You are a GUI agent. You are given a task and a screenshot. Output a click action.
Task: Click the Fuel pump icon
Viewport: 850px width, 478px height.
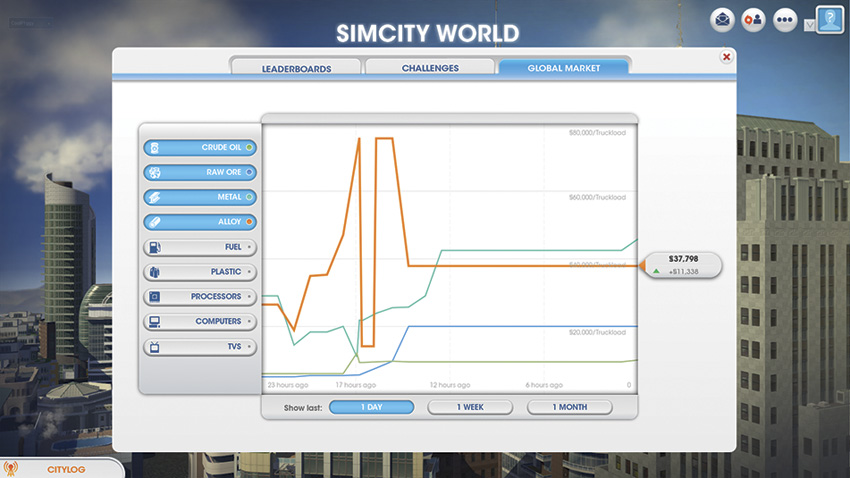(x=154, y=247)
